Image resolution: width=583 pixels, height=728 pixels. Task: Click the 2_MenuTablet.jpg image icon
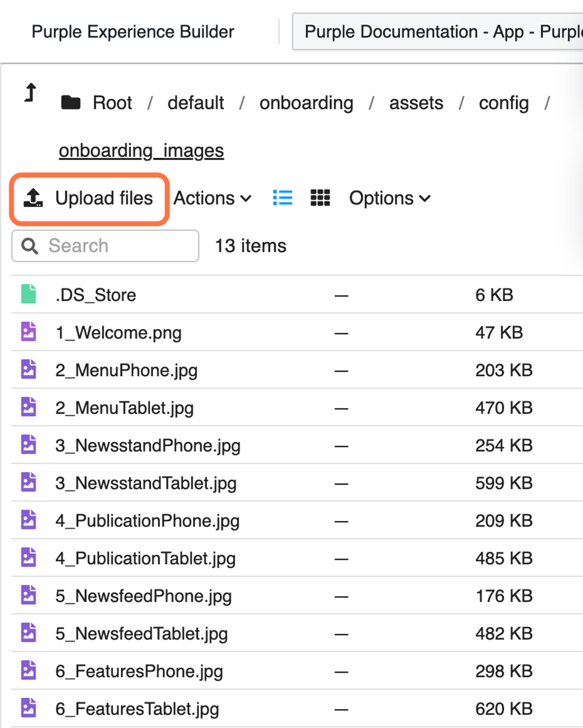coord(29,407)
